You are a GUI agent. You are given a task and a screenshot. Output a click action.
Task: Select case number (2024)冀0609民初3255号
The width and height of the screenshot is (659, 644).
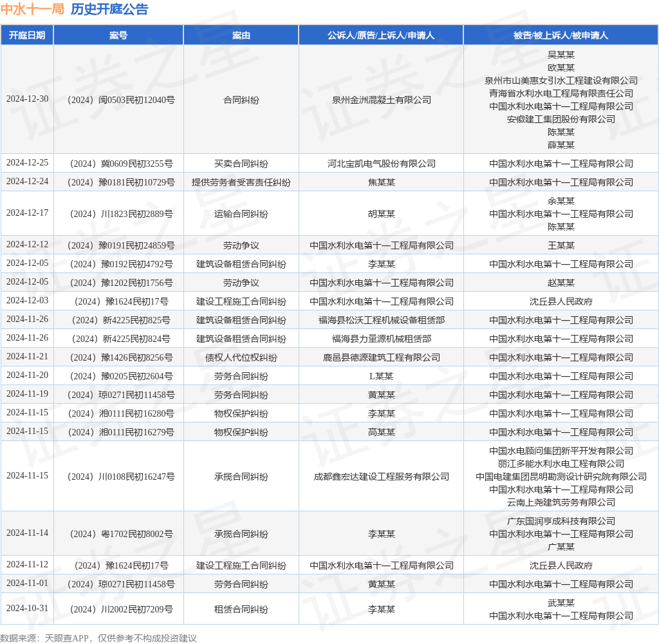click(121, 164)
